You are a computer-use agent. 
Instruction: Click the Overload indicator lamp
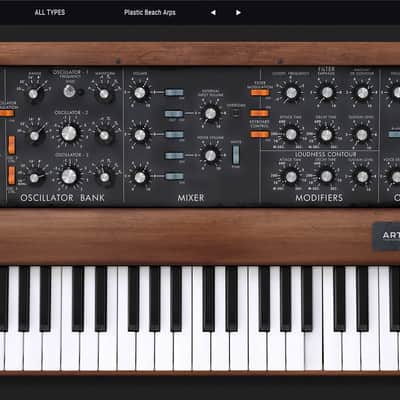pos(235,114)
